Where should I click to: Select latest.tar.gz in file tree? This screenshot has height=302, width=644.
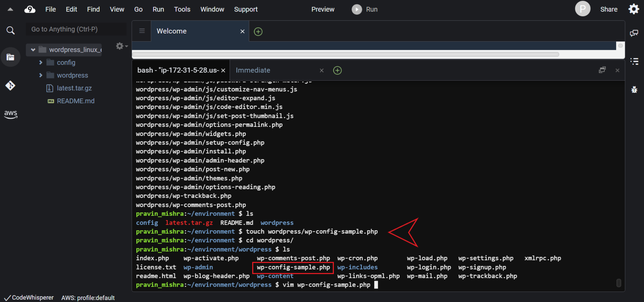tap(74, 88)
